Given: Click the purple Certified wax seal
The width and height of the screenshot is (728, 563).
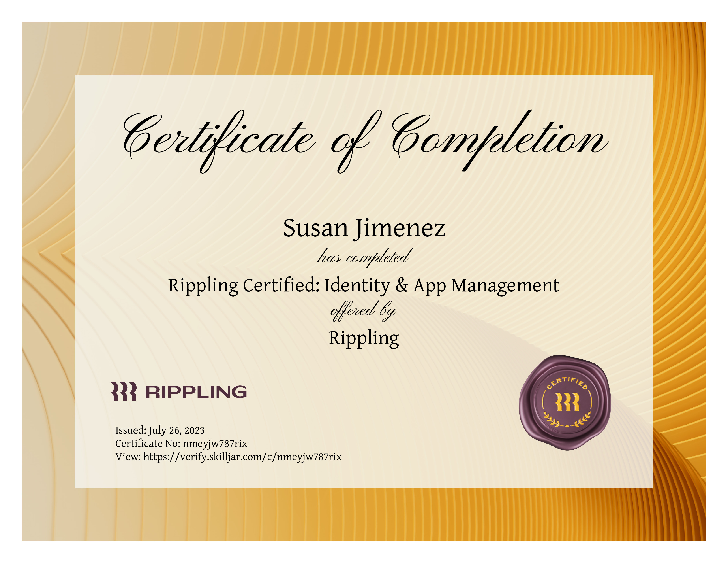Looking at the screenshot, I should click(565, 402).
